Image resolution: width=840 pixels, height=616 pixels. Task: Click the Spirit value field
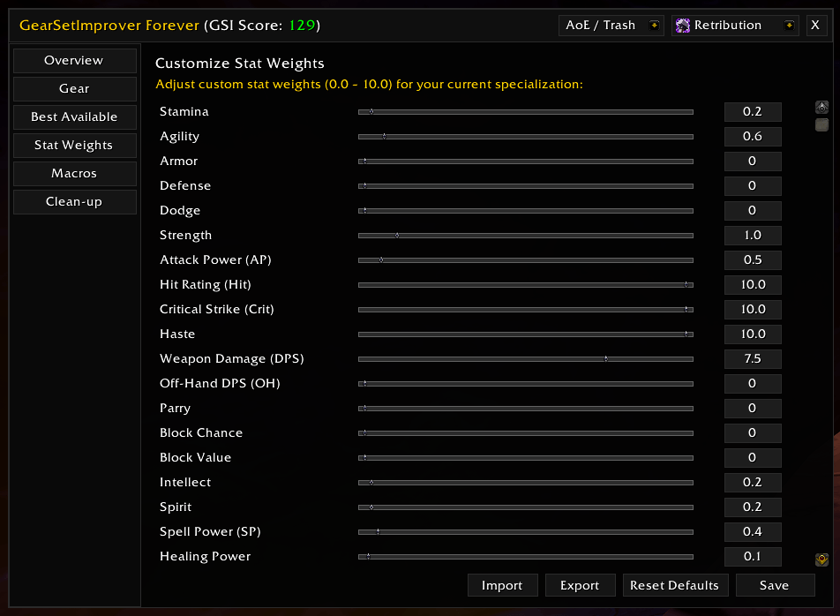coord(753,507)
